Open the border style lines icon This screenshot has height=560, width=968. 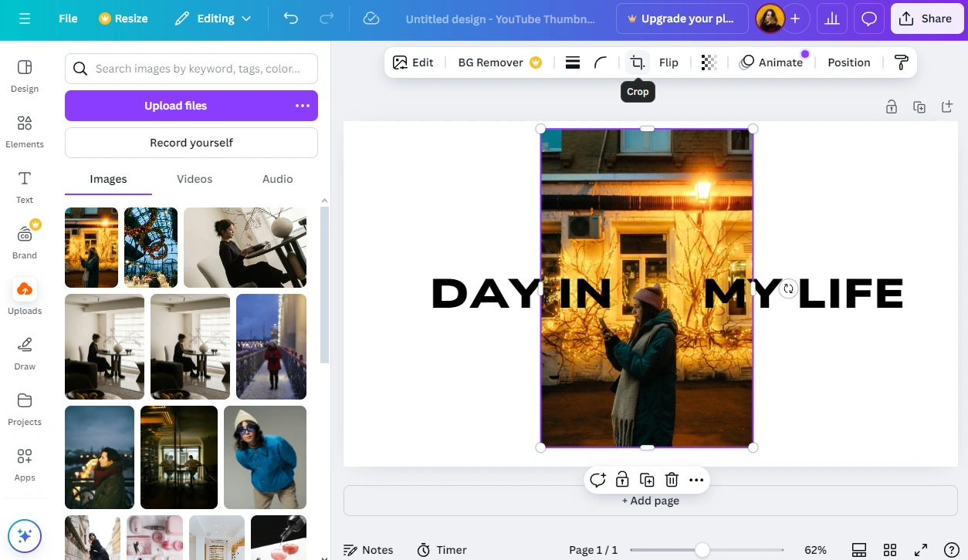(x=573, y=62)
